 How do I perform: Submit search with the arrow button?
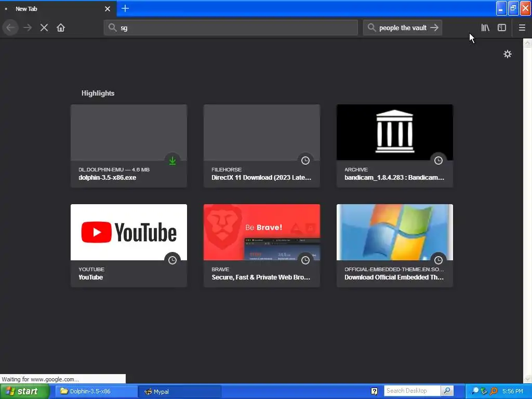(x=434, y=28)
